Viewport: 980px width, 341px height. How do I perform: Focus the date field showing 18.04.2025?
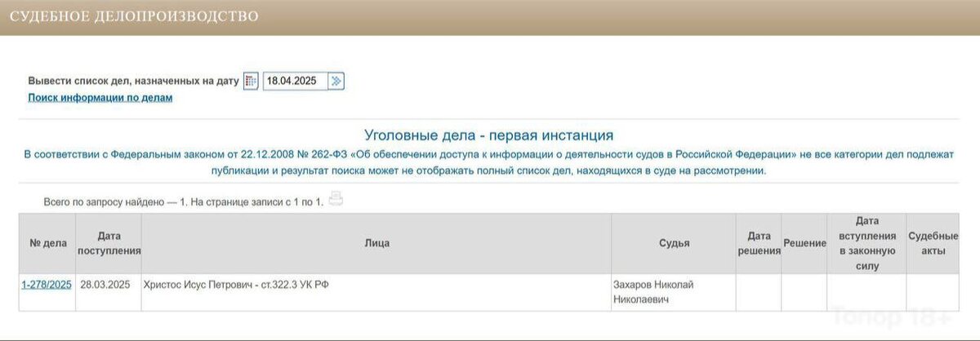tap(295, 81)
